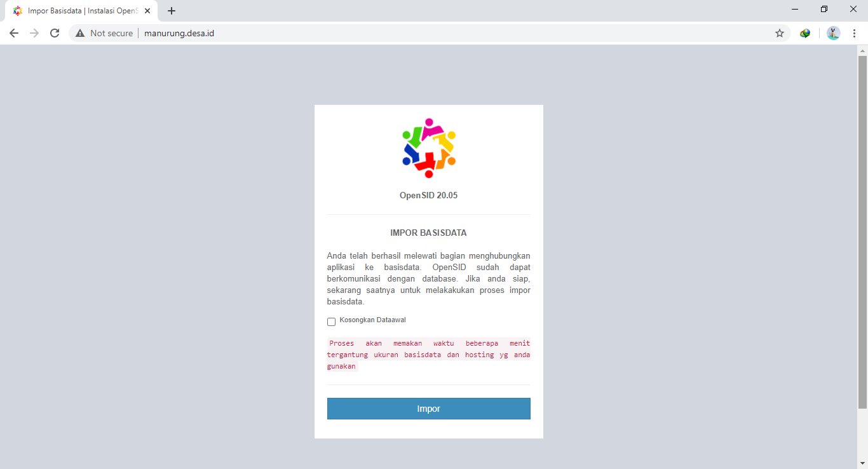Click the Kosongkan Dataawal label text
Viewport: 868px width, 469px height.
point(372,320)
